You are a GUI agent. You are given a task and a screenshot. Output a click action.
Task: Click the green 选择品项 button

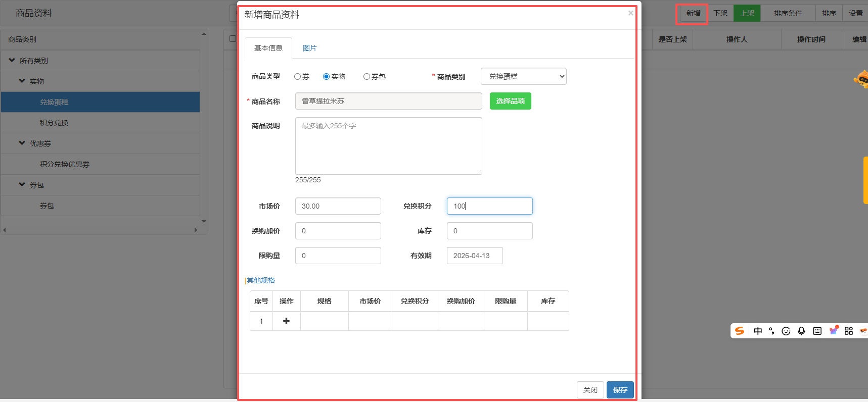[x=510, y=101]
